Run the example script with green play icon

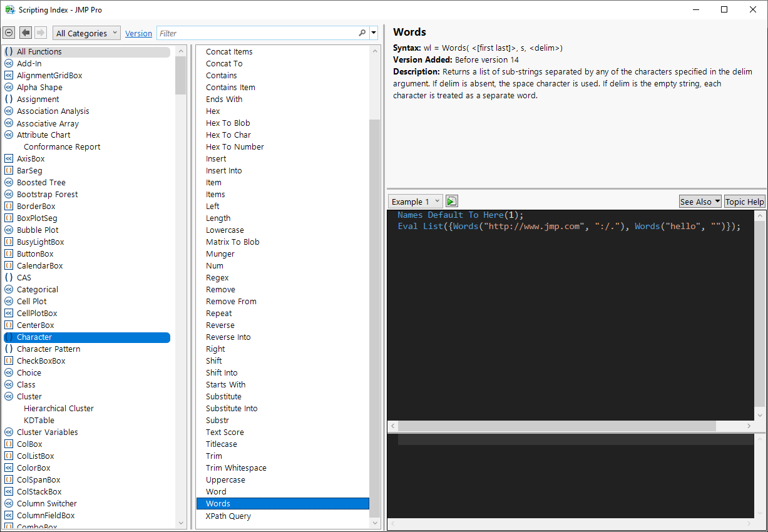pyautogui.click(x=452, y=202)
